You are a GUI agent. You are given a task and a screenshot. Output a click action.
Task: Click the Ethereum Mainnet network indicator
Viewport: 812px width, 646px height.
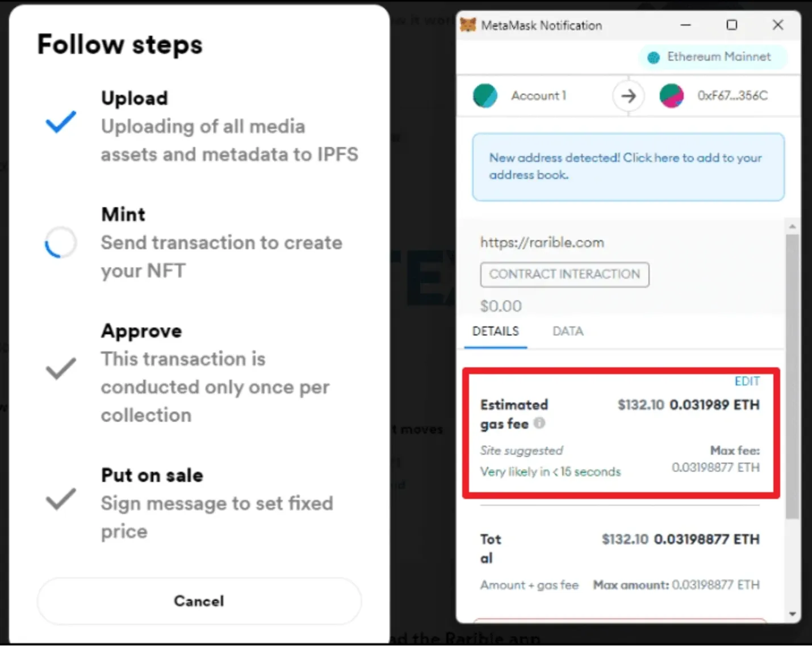[x=712, y=57]
